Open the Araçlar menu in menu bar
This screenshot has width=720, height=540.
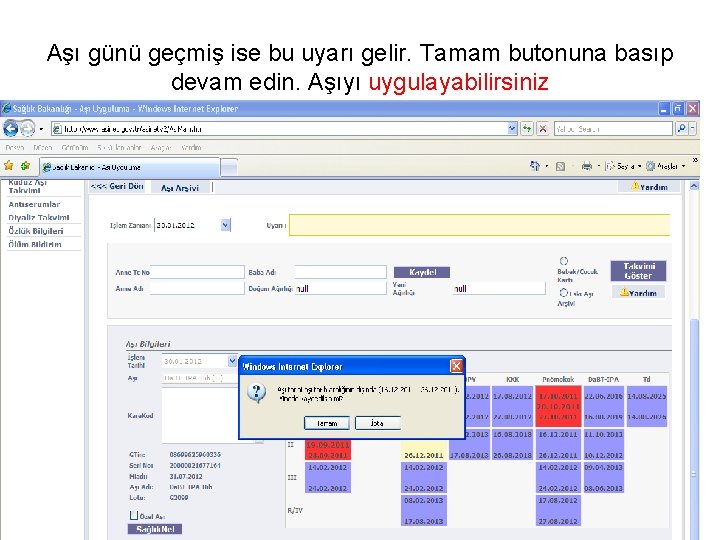[161, 147]
